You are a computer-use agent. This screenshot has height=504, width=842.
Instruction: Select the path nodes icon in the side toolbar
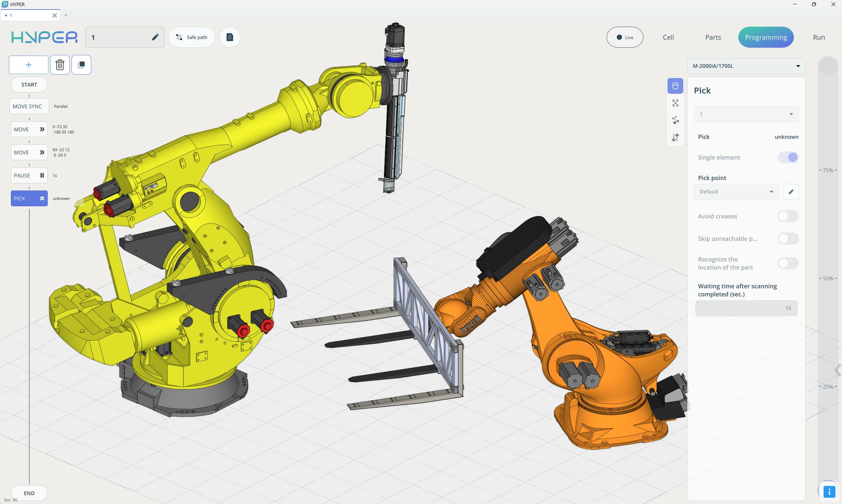pos(675,120)
